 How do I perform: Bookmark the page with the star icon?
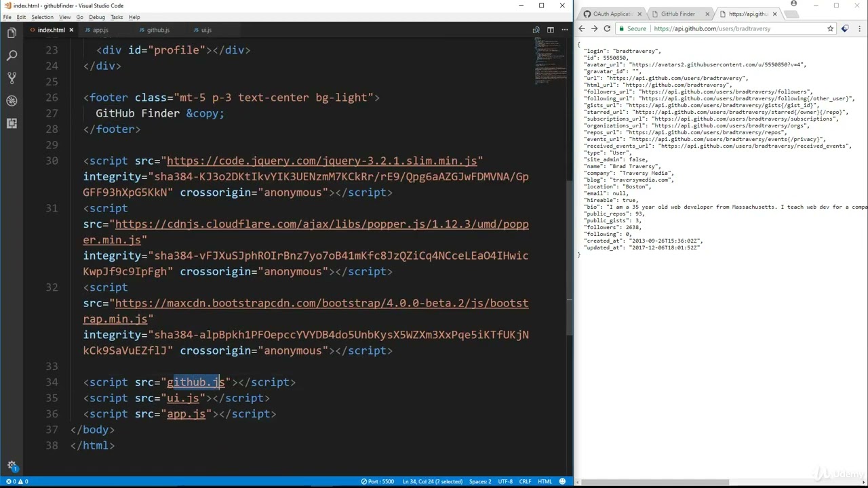point(830,28)
